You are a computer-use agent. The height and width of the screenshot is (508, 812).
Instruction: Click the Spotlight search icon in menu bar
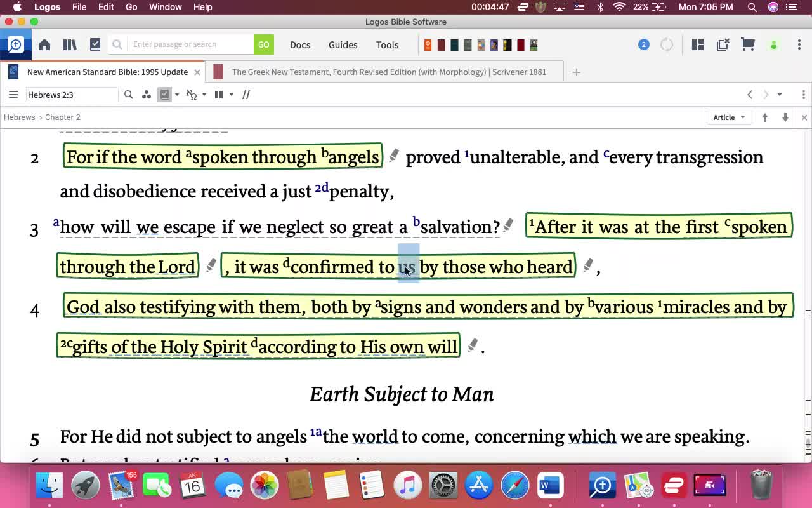pyautogui.click(x=752, y=7)
